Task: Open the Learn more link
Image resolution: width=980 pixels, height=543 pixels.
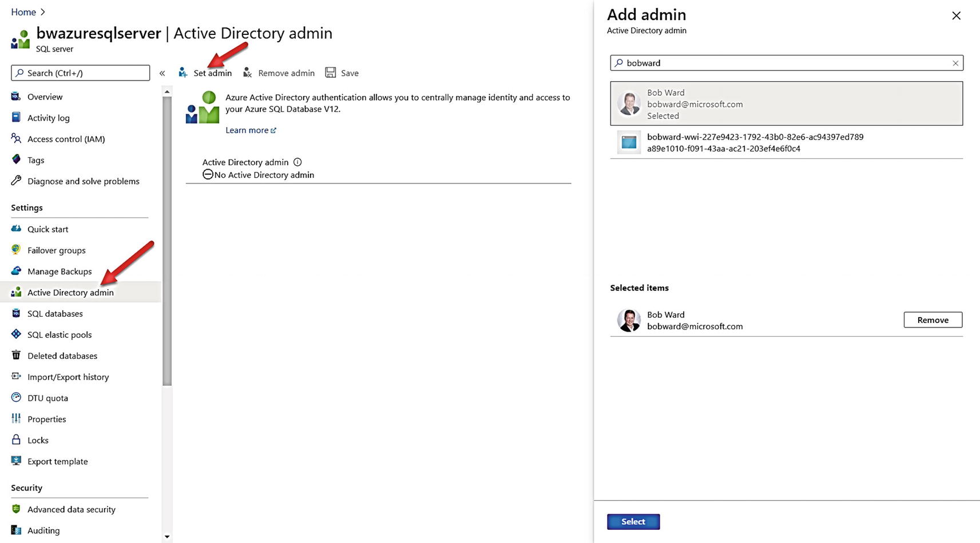Action: [x=251, y=130]
